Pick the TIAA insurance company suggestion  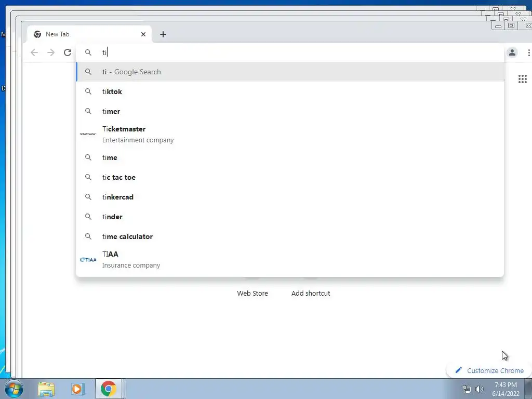[x=290, y=260]
